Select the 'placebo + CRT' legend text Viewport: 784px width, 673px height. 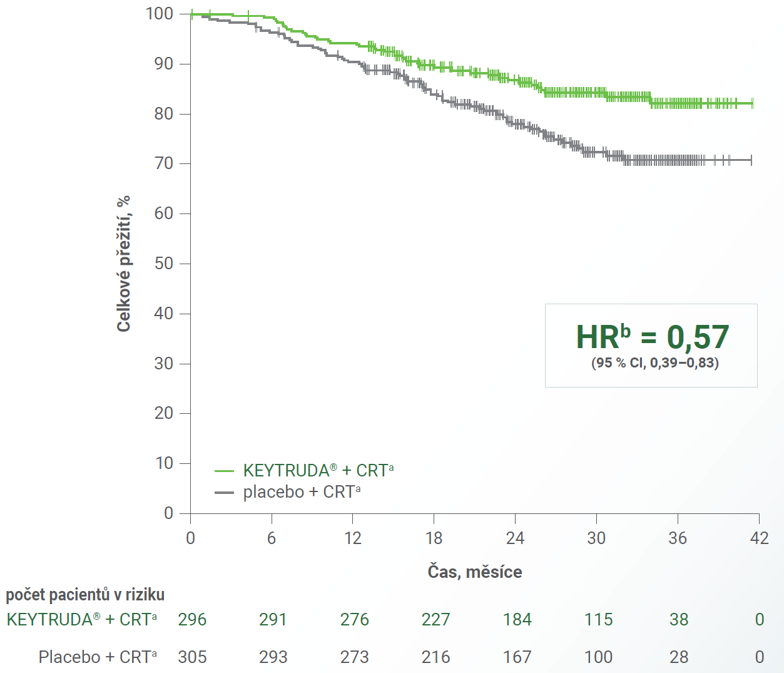[x=301, y=492]
